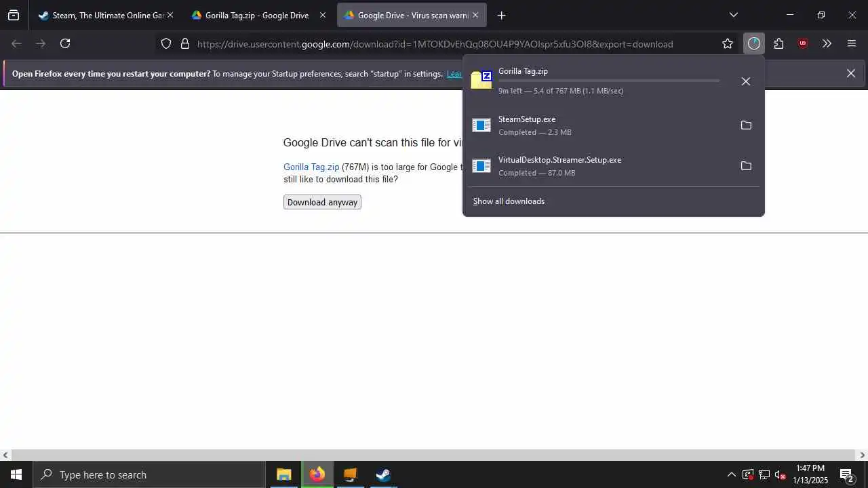Click the Download anyway button
The width and height of the screenshot is (868, 488).
(x=322, y=202)
